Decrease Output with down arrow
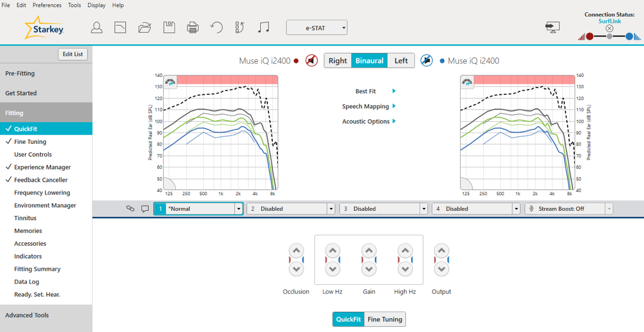 (441, 269)
